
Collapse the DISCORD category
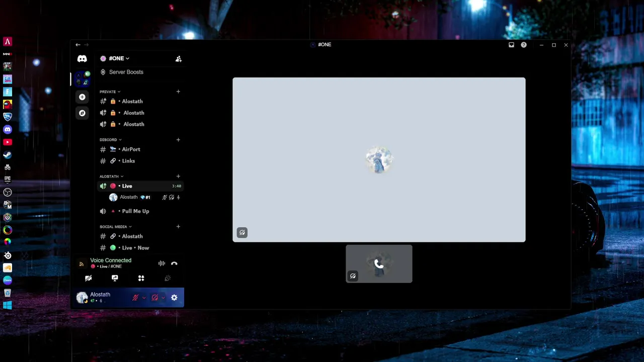pyautogui.click(x=110, y=140)
